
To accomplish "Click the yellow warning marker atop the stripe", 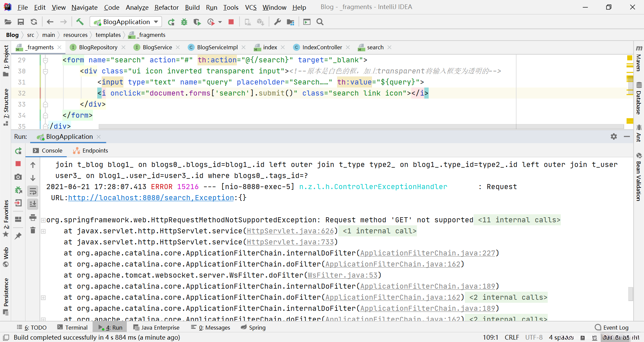I will click(630, 58).
